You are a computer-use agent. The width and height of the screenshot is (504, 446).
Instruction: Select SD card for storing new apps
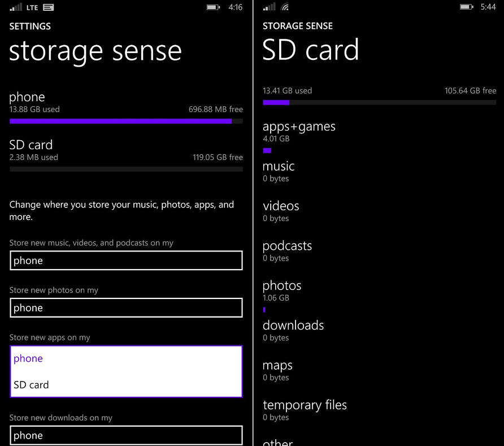point(31,384)
